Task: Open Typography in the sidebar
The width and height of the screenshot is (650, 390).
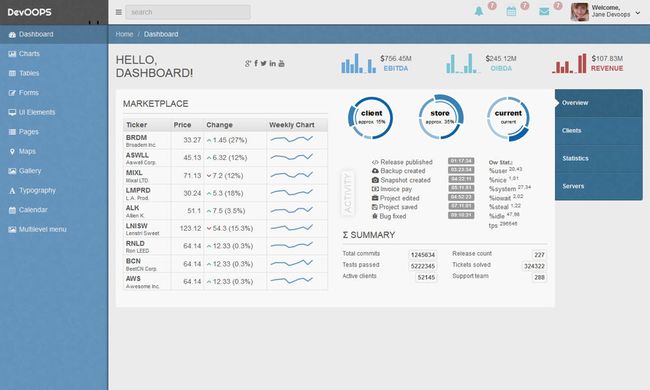Action: coord(54,190)
